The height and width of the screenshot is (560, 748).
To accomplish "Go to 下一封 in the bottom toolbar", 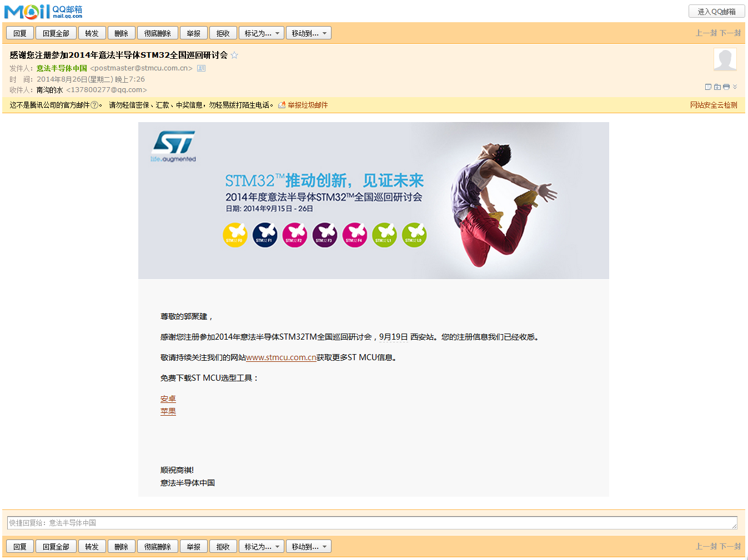I will coord(730,547).
